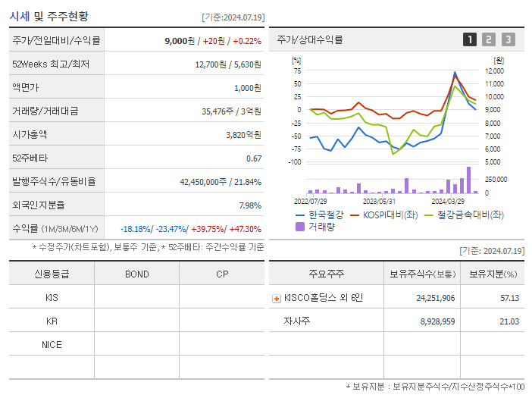Image resolution: width=532 pixels, height=398 pixels.
Task: Click the 2024/03/29 chart date label
Action: point(448,202)
